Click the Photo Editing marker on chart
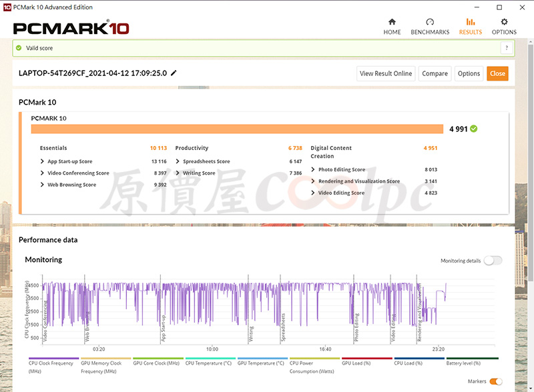The width and height of the screenshot is (534, 392). 356,327
